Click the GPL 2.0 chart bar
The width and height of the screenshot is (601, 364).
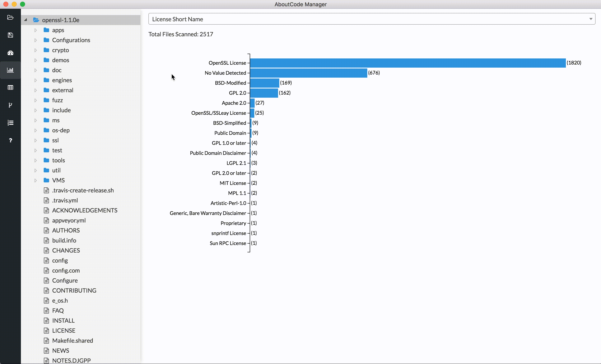tap(264, 93)
